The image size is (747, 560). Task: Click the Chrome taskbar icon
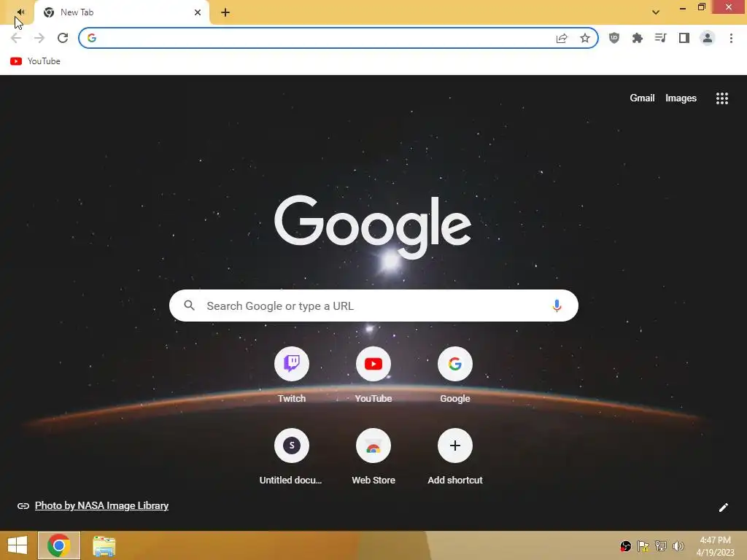point(59,545)
